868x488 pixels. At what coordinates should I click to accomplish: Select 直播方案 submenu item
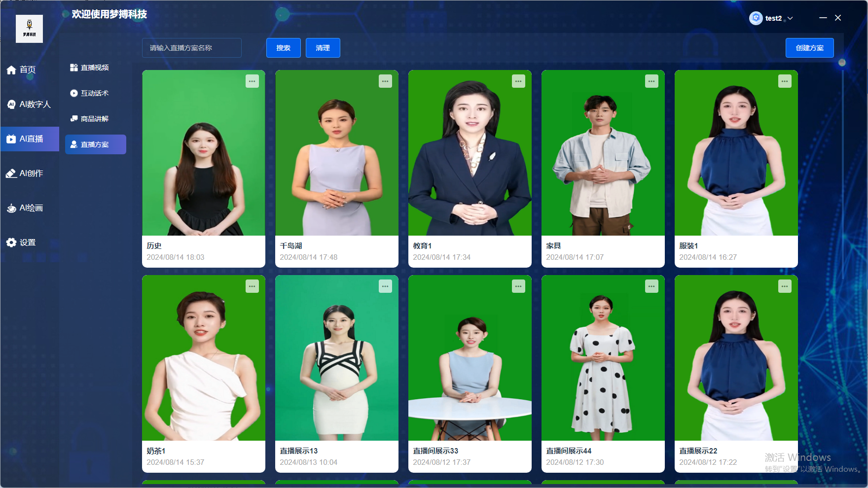(95, 144)
